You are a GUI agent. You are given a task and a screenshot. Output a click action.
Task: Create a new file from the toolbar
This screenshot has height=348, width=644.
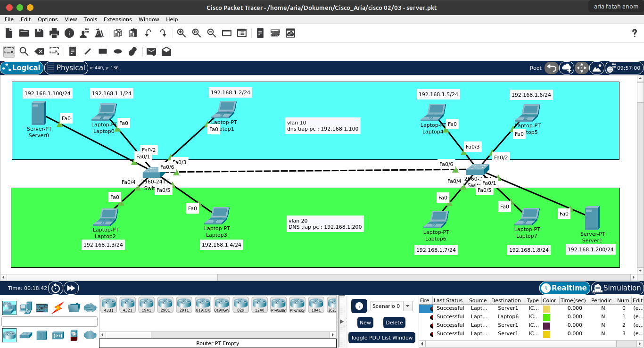pos(9,33)
